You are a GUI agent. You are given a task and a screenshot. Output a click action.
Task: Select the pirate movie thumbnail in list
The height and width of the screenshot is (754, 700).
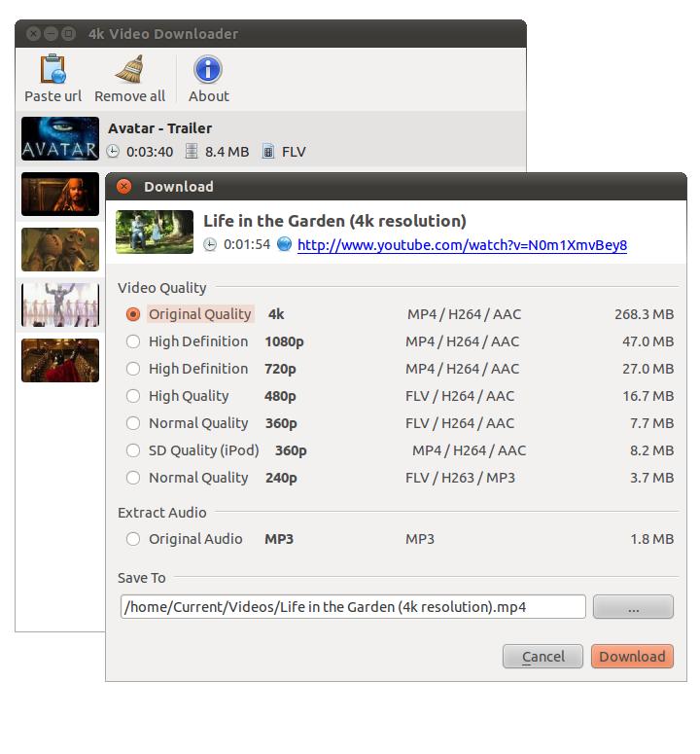point(60,195)
